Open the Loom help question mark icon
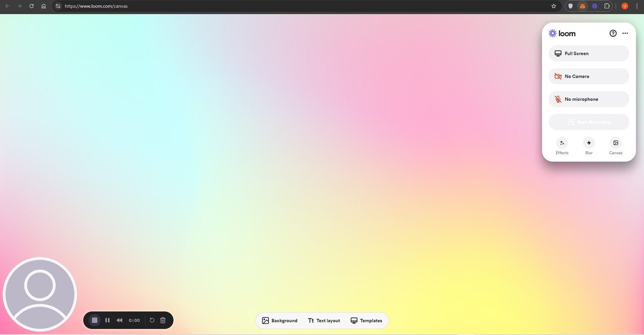 [x=613, y=33]
